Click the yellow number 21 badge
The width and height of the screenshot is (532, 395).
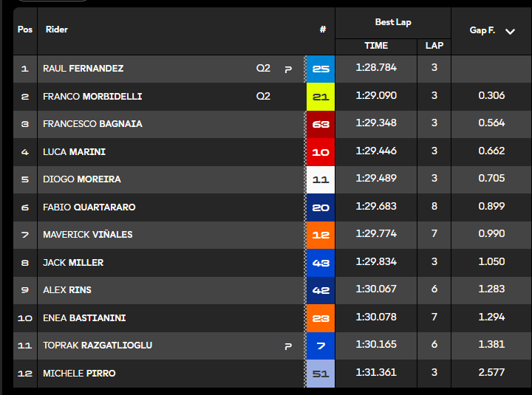(321, 97)
